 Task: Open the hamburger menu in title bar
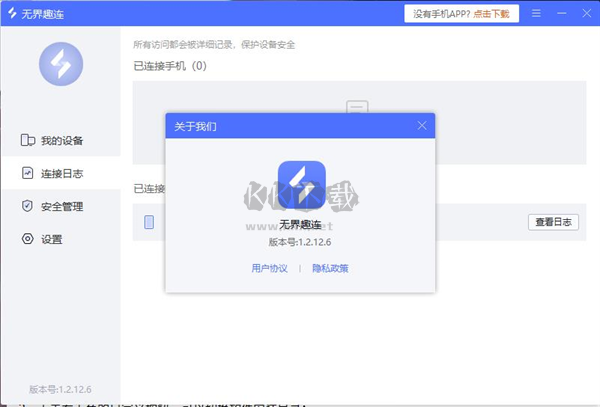(x=536, y=13)
